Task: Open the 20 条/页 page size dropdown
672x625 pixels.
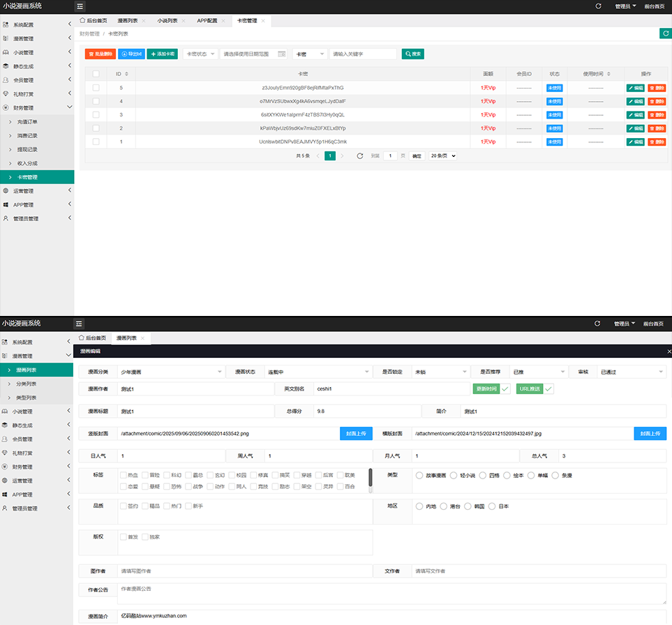Action: point(442,156)
